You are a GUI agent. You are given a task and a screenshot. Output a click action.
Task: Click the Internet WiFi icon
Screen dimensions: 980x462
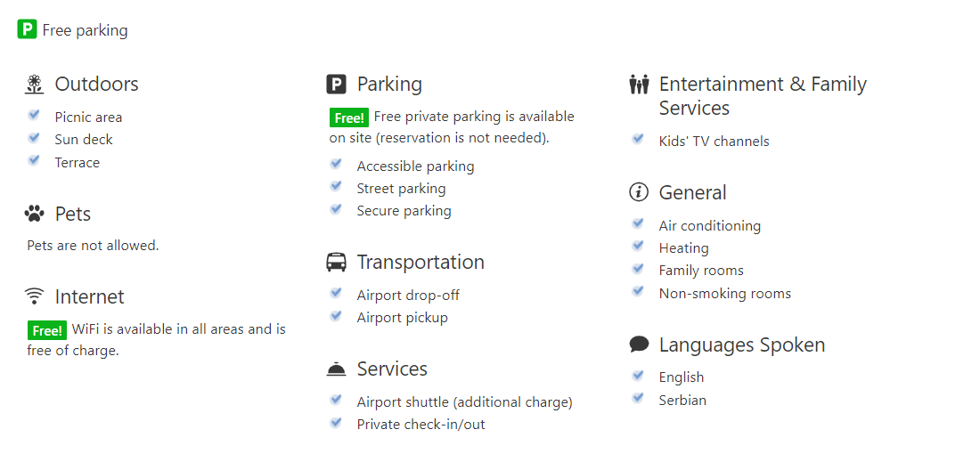click(x=35, y=296)
